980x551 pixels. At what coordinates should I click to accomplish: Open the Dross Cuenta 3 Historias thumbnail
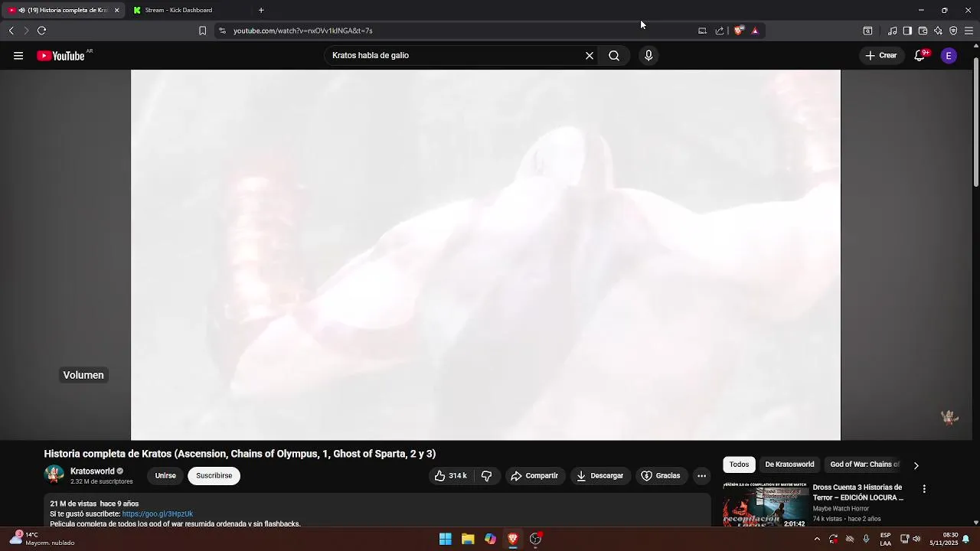click(x=765, y=504)
